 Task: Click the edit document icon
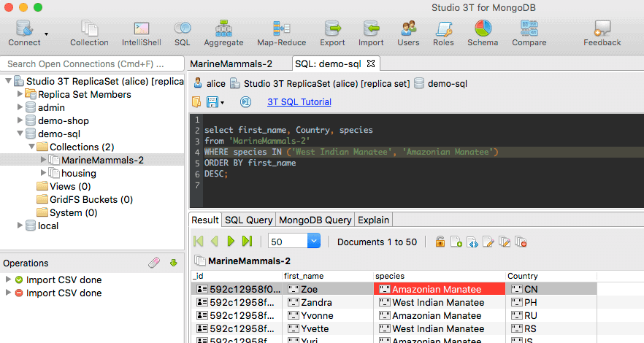[x=488, y=242]
